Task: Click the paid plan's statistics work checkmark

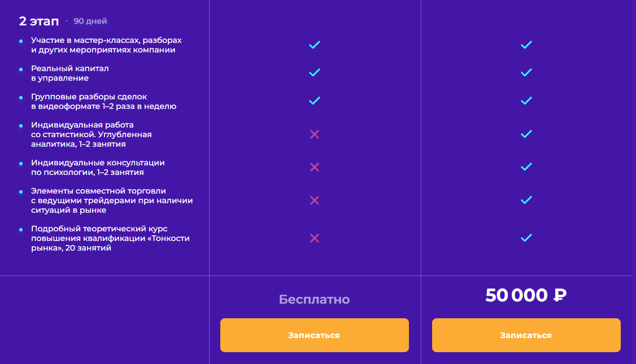Action: tap(526, 134)
